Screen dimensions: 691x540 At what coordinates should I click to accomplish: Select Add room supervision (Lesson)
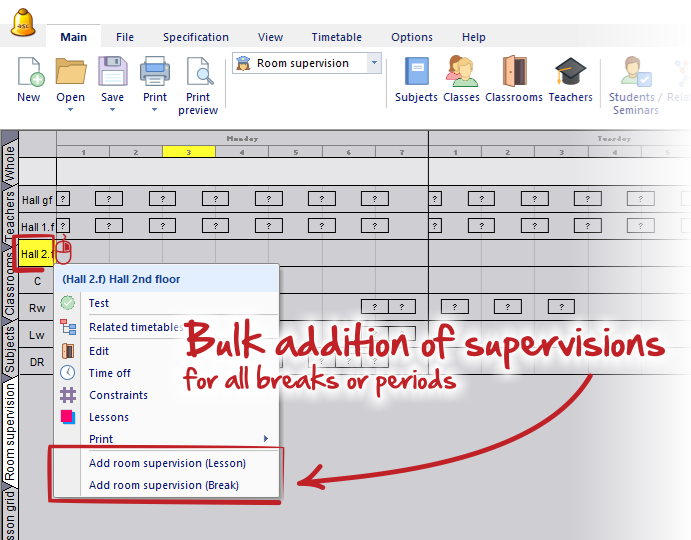167,463
